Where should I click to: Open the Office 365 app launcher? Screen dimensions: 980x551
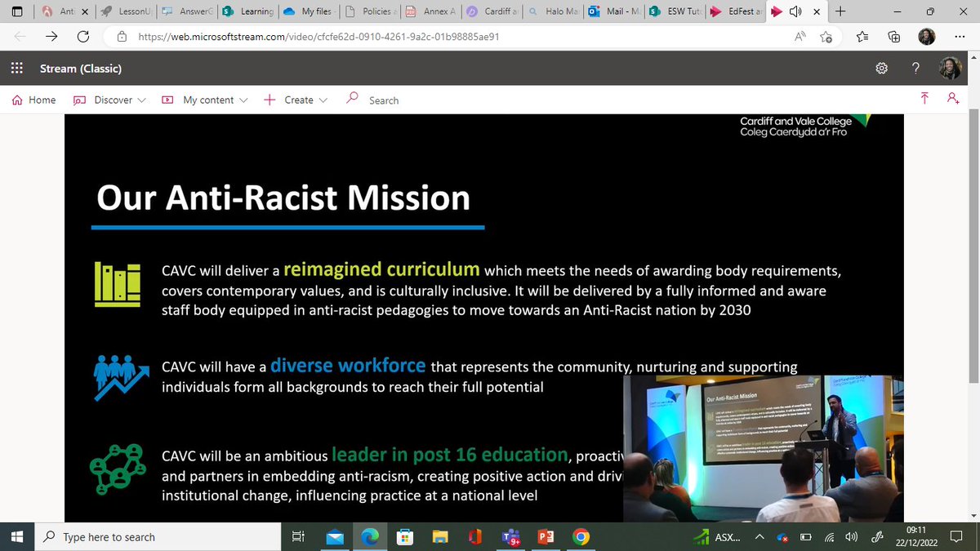pyautogui.click(x=16, y=68)
